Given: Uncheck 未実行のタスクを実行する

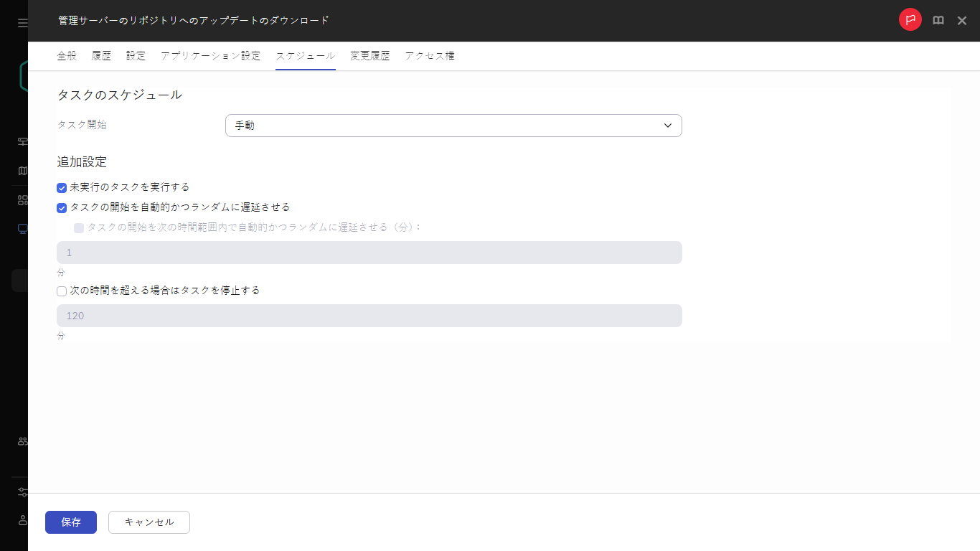Looking at the screenshot, I should point(62,187).
